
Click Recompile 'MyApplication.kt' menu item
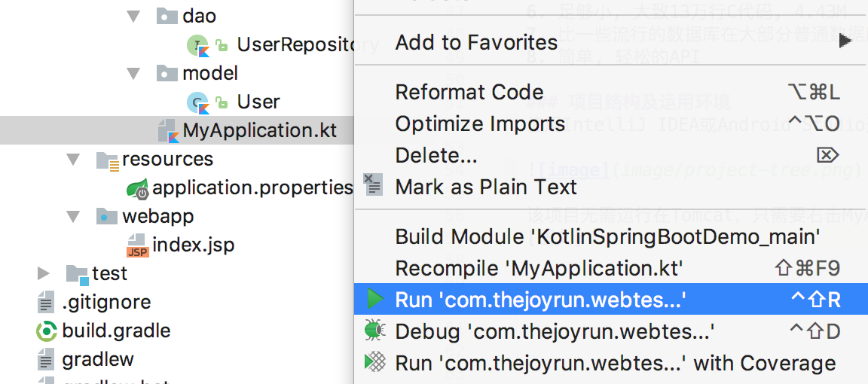[x=539, y=268]
